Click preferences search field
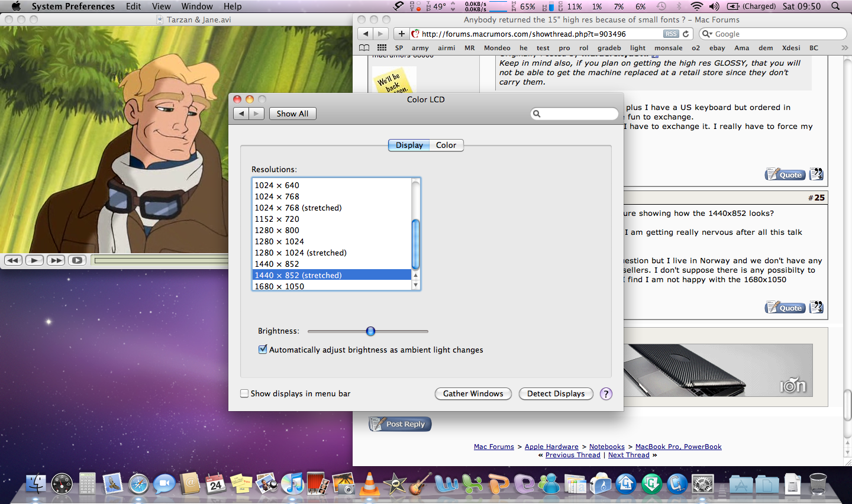Image resolution: width=852 pixels, height=504 pixels. point(575,114)
